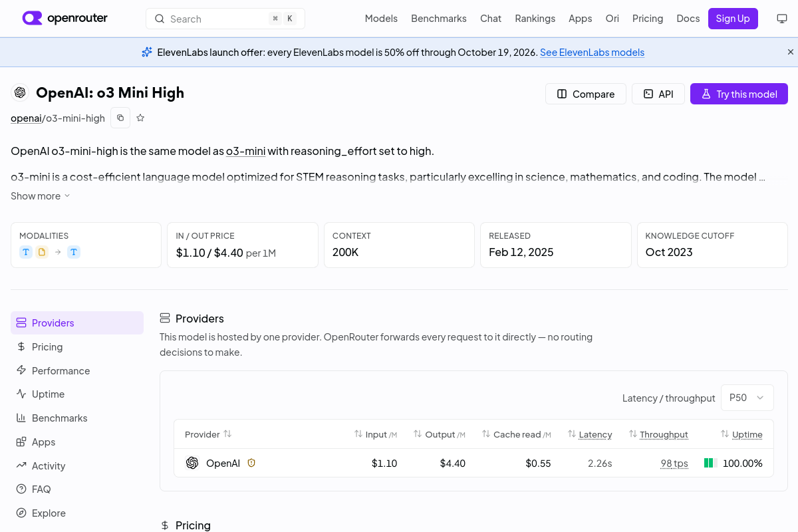Open Pricing in the top navigation
The image size is (798, 532).
[x=648, y=19]
